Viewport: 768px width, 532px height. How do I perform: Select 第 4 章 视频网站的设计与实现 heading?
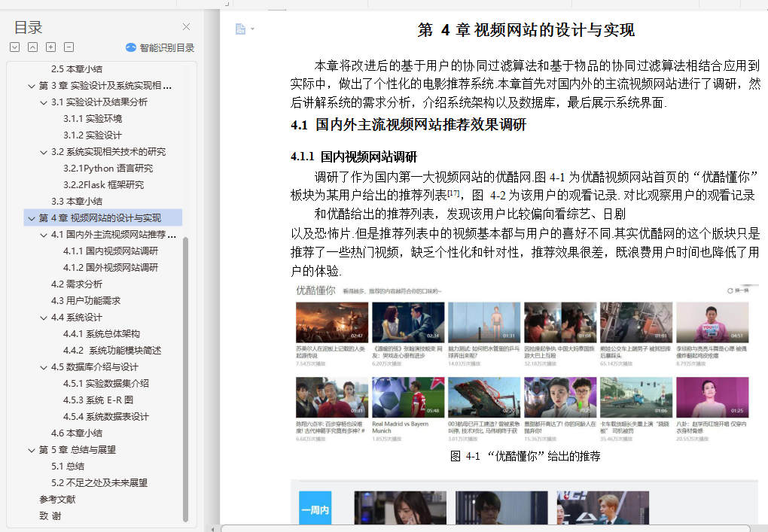point(100,217)
